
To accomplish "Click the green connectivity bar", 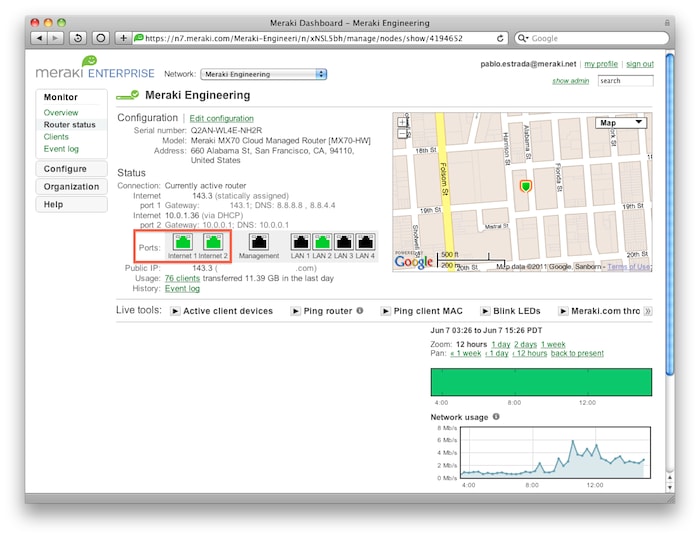I will tap(541, 382).
